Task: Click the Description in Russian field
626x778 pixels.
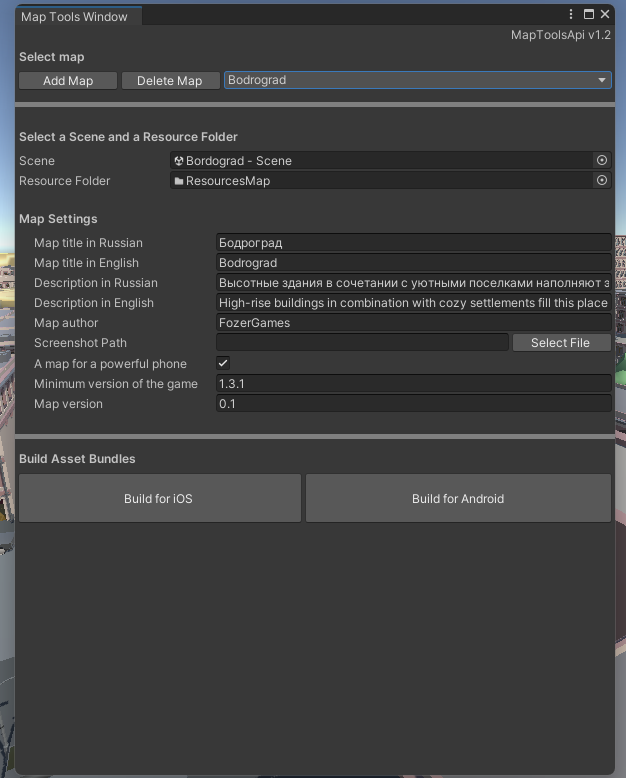Action: click(x=414, y=283)
